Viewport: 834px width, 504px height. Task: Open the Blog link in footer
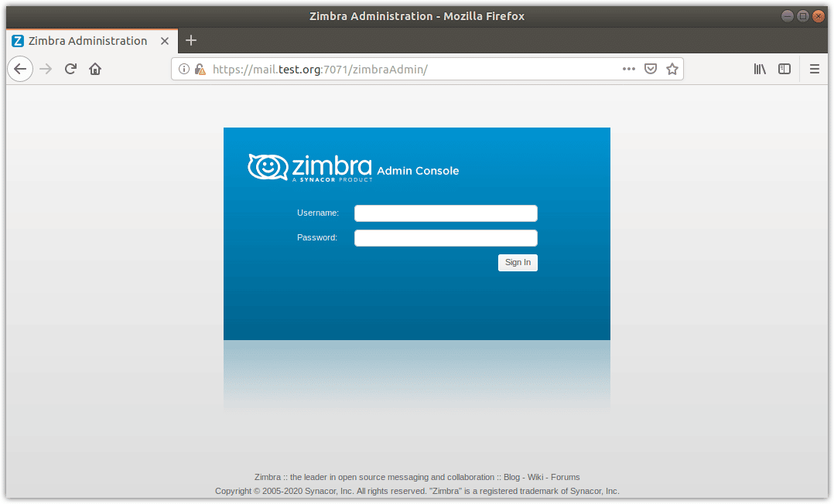click(x=511, y=478)
